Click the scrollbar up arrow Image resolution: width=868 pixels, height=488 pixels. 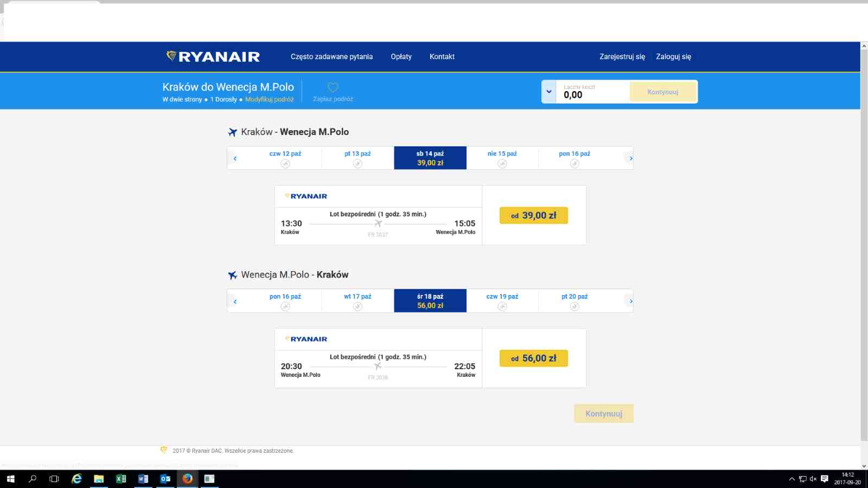pyautogui.click(x=864, y=46)
